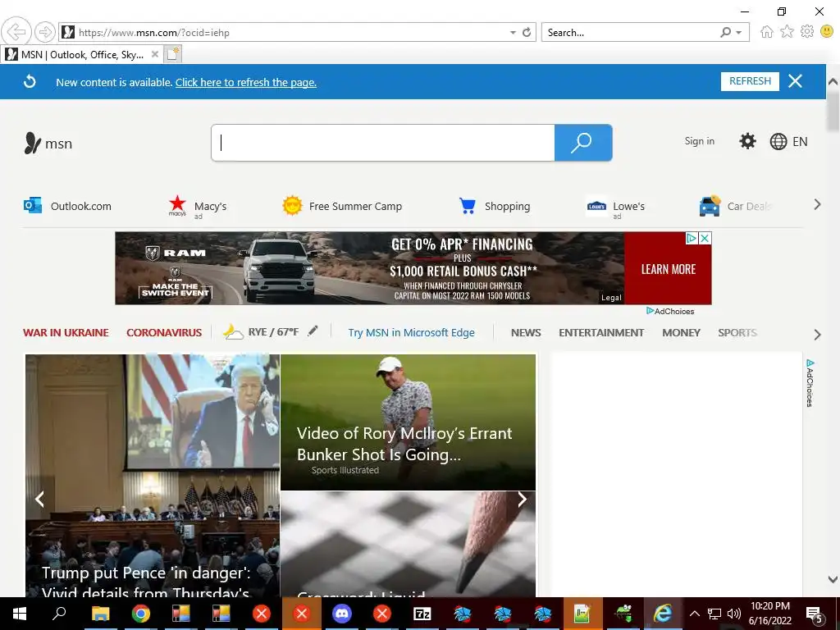This screenshot has width=840, height=630.
Task: Click the Car Deals car icon
Action: tap(710, 206)
